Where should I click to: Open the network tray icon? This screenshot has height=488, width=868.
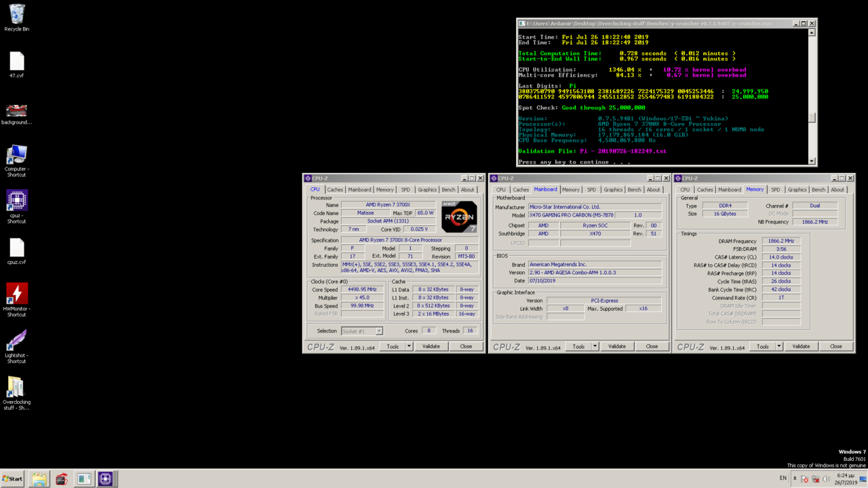pos(815,478)
